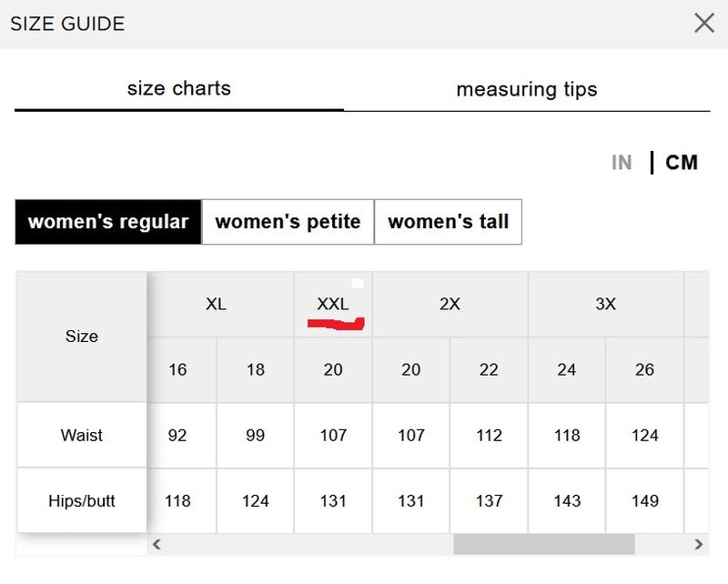This screenshot has height=584, width=728.
Task: Choose the women's petite size chart
Action: (x=288, y=222)
